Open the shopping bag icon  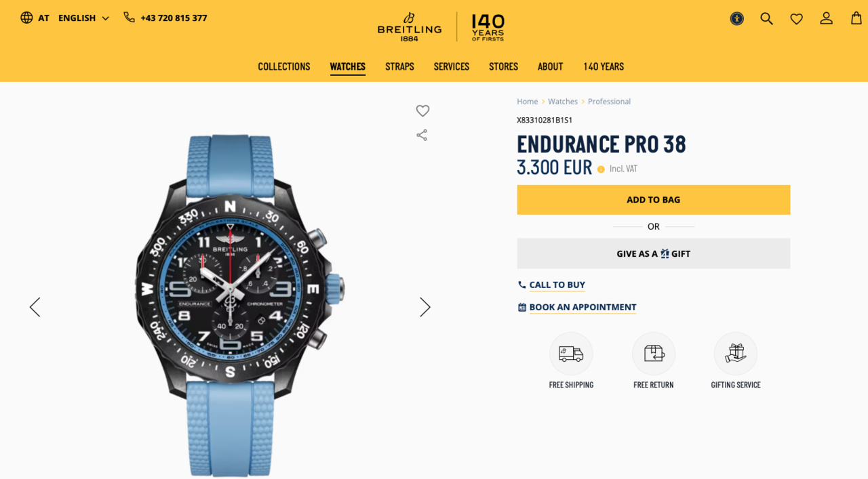point(856,18)
